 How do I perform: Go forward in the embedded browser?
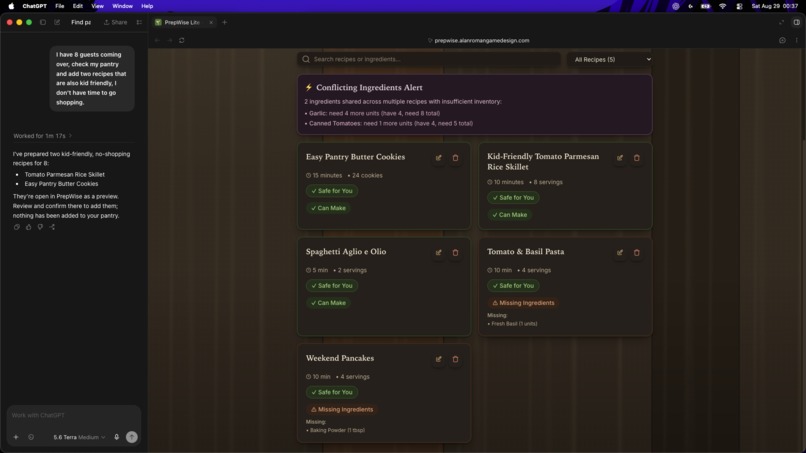coord(170,40)
